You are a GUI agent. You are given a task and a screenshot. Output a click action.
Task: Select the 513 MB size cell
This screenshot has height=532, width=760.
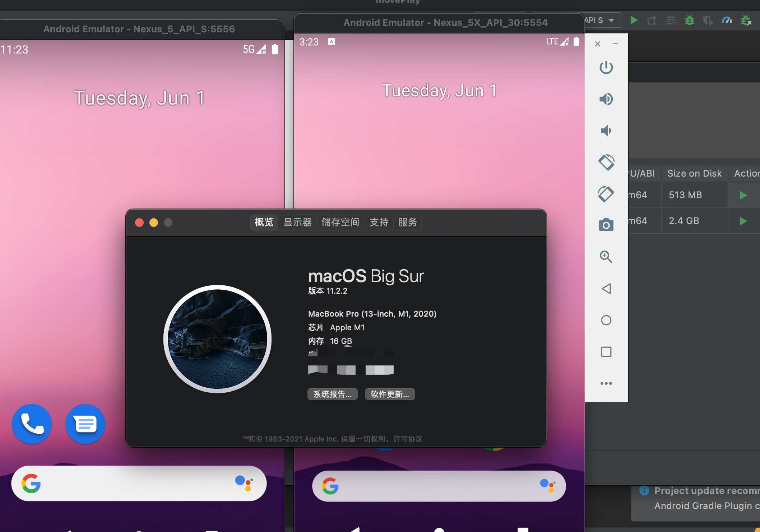(694, 195)
